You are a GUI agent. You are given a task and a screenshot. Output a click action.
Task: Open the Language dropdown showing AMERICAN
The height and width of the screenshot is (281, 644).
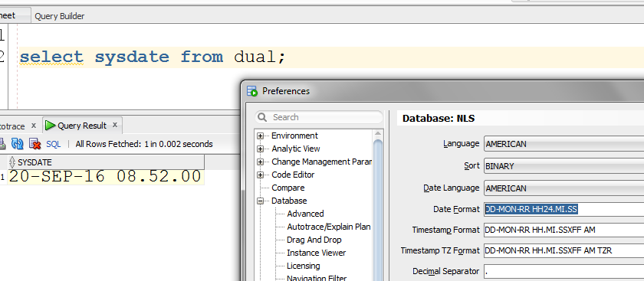(564, 144)
